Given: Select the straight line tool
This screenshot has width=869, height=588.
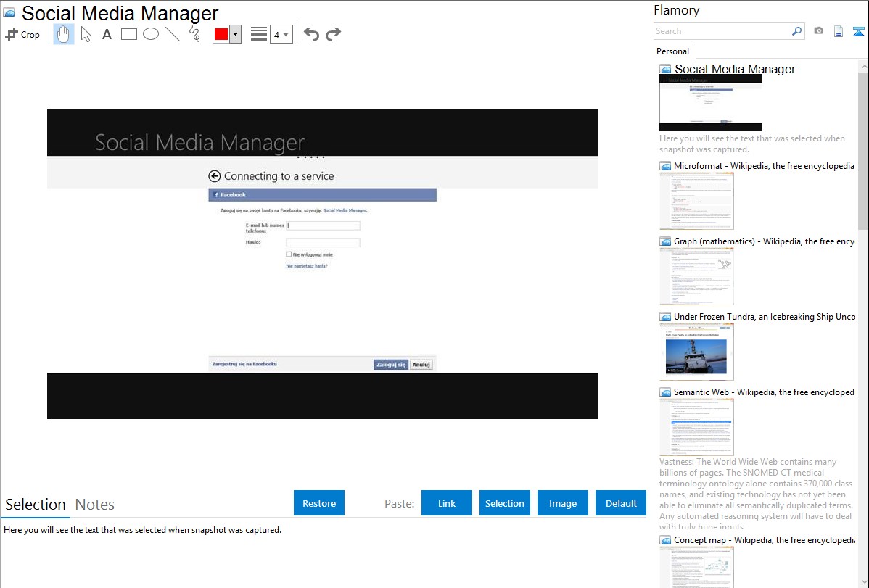Looking at the screenshot, I should [x=173, y=34].
